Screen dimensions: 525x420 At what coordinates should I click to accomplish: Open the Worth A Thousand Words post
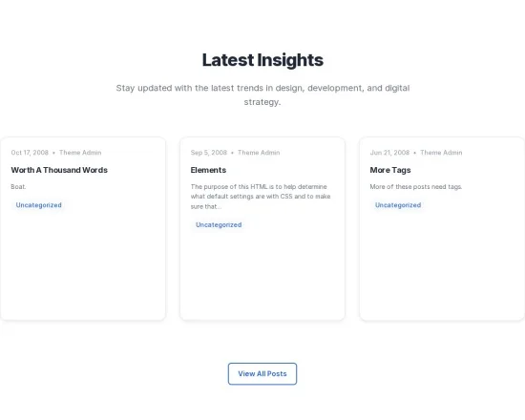pyautogui.click(x=59, y=170)
